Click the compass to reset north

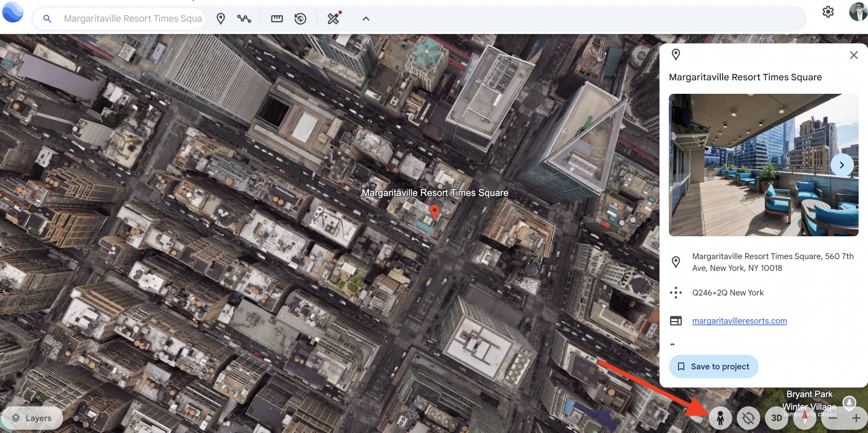805,418
